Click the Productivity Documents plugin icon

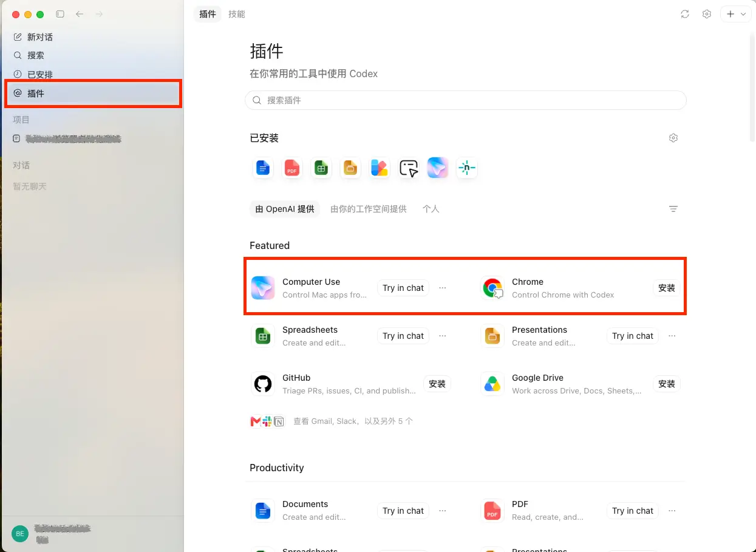(x=263, y=511)
